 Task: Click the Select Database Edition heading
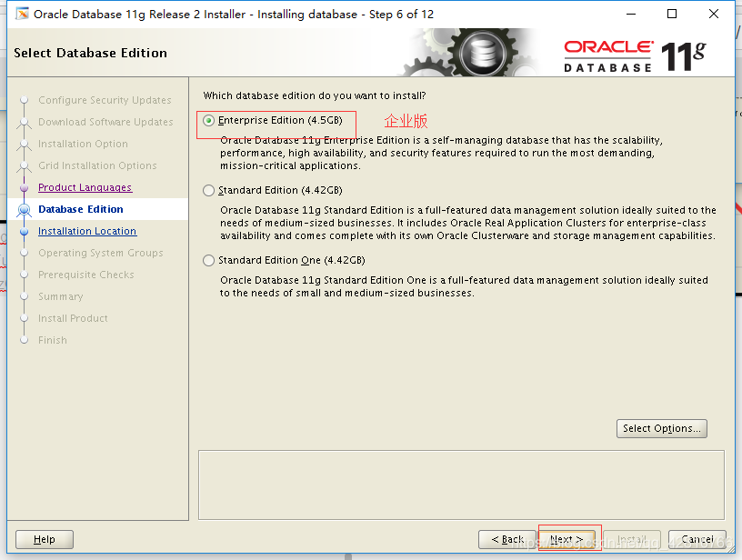(90, 53)
